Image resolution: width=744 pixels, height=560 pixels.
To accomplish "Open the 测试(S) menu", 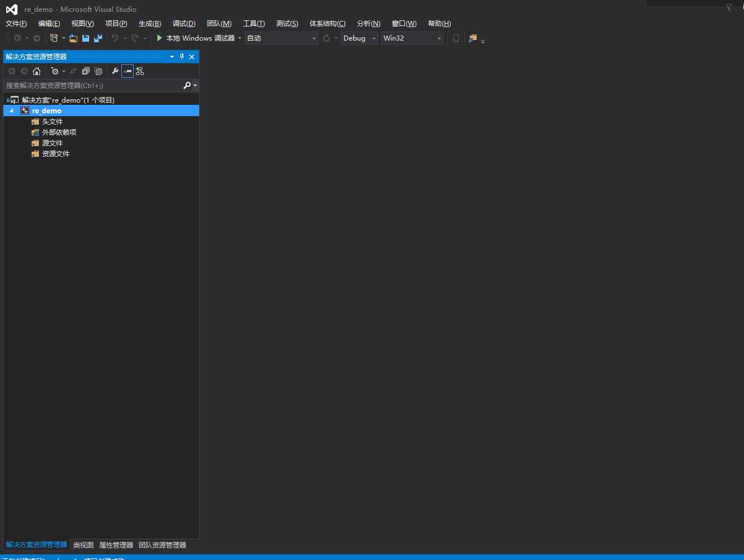I will (287, 23).
